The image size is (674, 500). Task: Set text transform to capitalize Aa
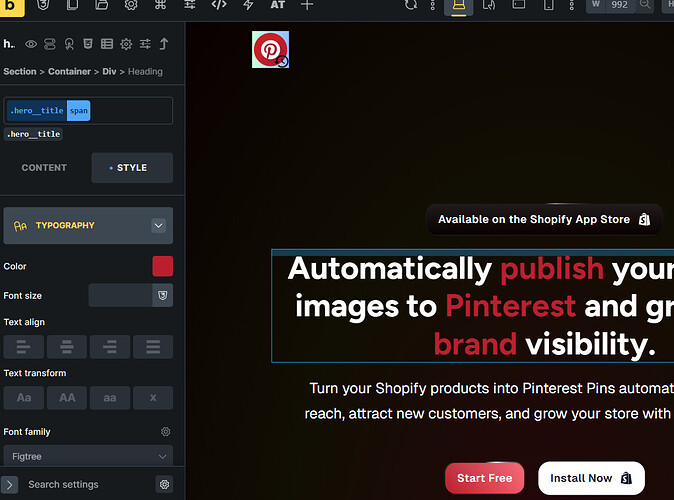[24, 398]
